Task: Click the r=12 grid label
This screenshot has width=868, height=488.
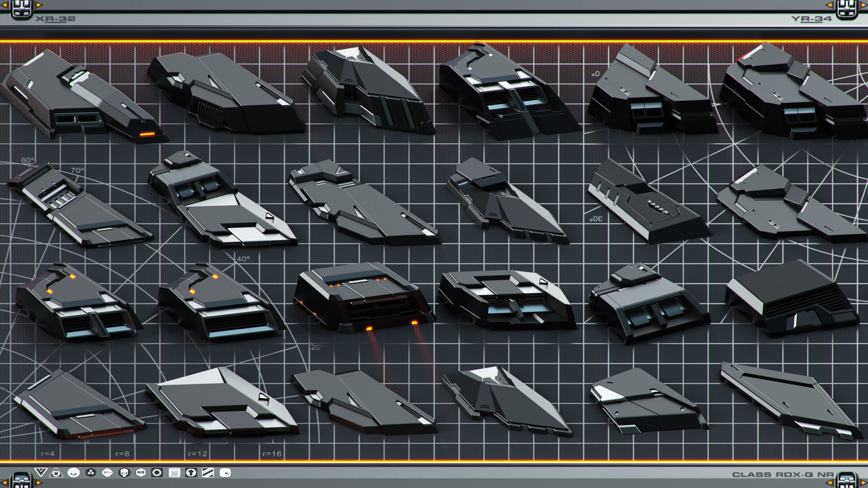Action: (198, 453)
